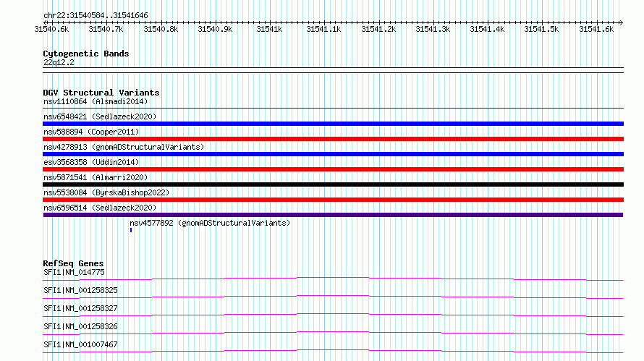644x361 pixels.
Task: Click the 31541.2k ruler tick label
Action: (378, 29)
